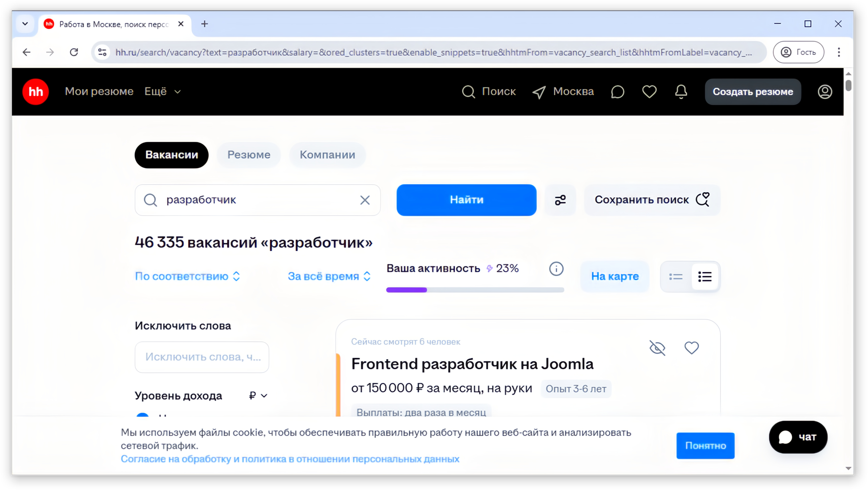Open the personal data policy link
The height and width of the screenshot is (490, 868).
[290, 459]
